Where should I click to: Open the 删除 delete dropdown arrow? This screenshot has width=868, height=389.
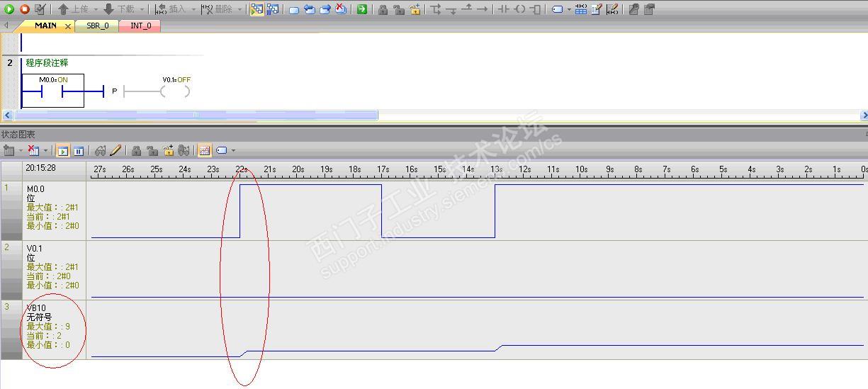point(239,9)
